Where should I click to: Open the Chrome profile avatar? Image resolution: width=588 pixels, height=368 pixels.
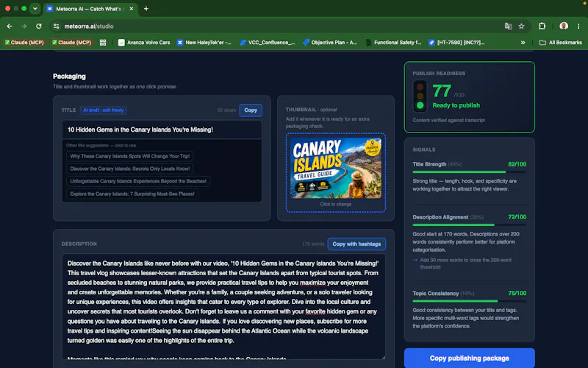click(563, 26)
